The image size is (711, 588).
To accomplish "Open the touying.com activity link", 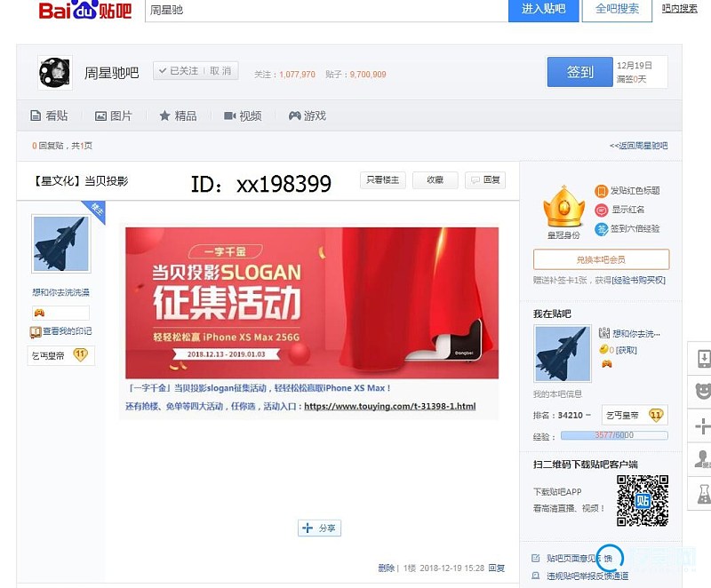I will coord(390,406).
